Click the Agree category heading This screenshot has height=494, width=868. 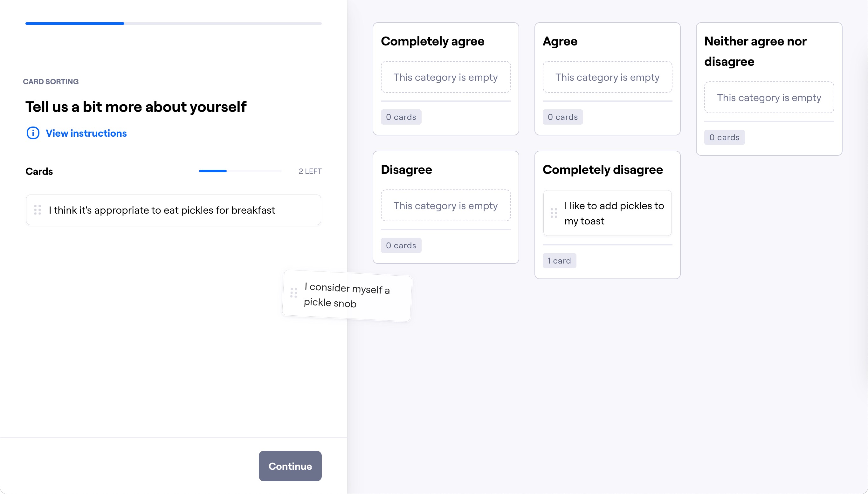point(560,41)
